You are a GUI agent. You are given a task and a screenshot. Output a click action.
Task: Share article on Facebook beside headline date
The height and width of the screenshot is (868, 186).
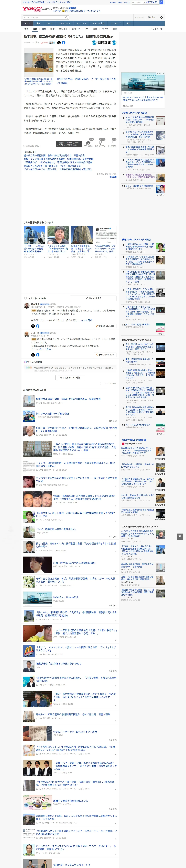(63, 43)
